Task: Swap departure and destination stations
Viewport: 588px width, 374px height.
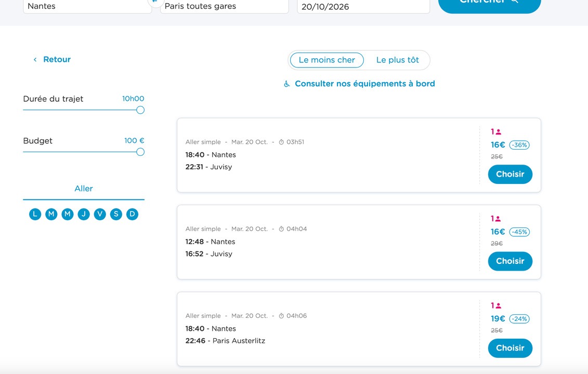Action: (x=155, y=2)
